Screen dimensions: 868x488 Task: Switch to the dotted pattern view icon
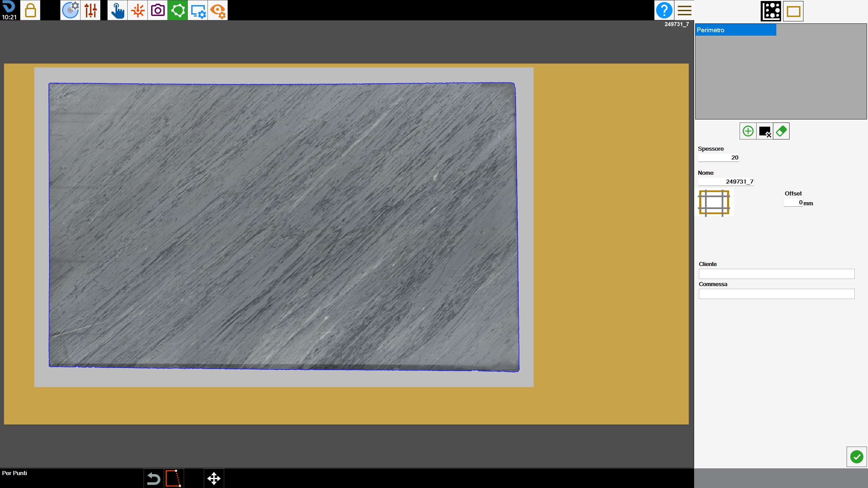(771, 11)
